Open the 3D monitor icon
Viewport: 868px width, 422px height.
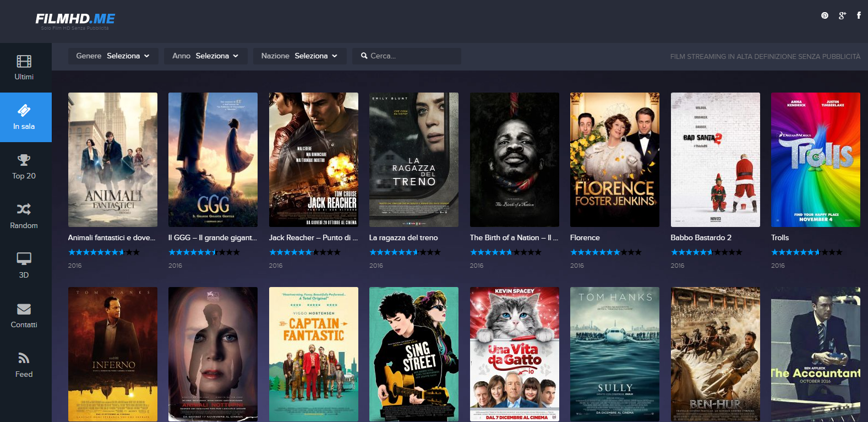coord(24,259)
